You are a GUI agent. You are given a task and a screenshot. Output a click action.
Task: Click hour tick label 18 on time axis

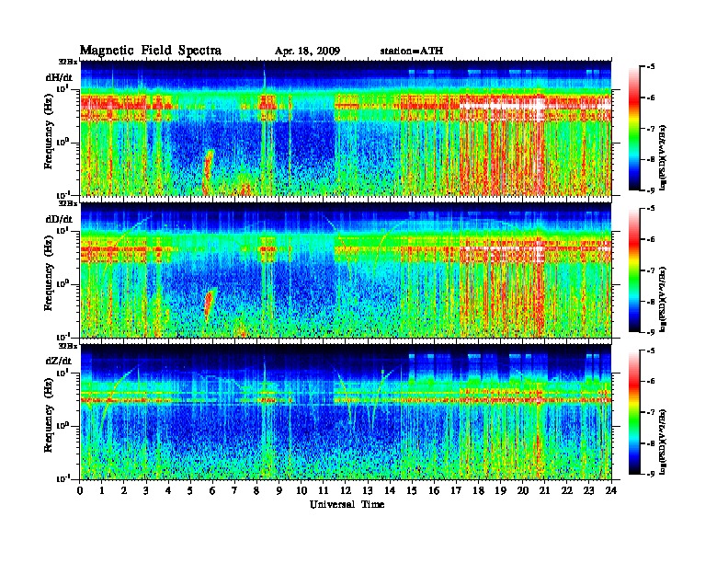[x=478, y=491]
